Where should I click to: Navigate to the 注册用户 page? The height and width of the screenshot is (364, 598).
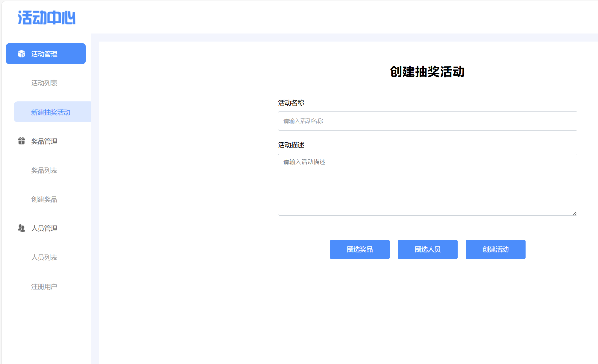pos(44,287)
